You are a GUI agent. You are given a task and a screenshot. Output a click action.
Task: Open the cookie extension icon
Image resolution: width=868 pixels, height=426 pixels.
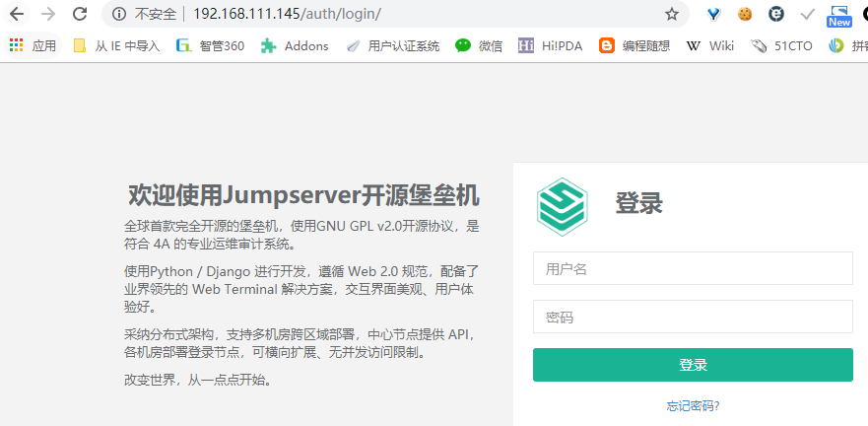pos(745,15)
